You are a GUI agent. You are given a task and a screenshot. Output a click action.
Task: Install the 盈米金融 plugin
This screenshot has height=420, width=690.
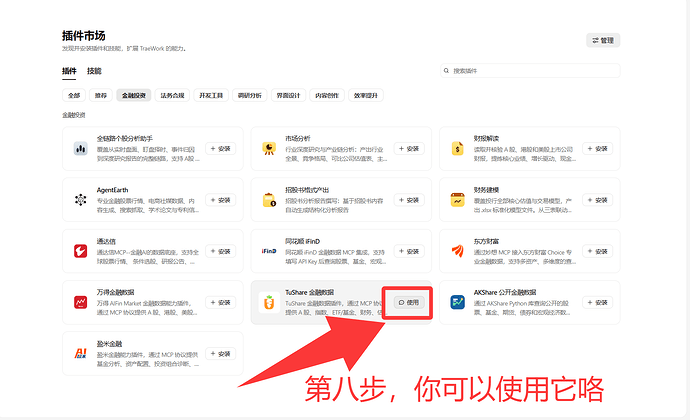[x=220, y=354]
